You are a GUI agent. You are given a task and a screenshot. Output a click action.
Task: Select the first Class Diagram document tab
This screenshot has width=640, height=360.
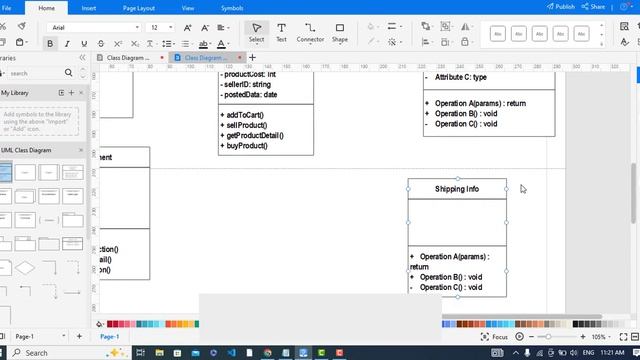click(128, 58)
